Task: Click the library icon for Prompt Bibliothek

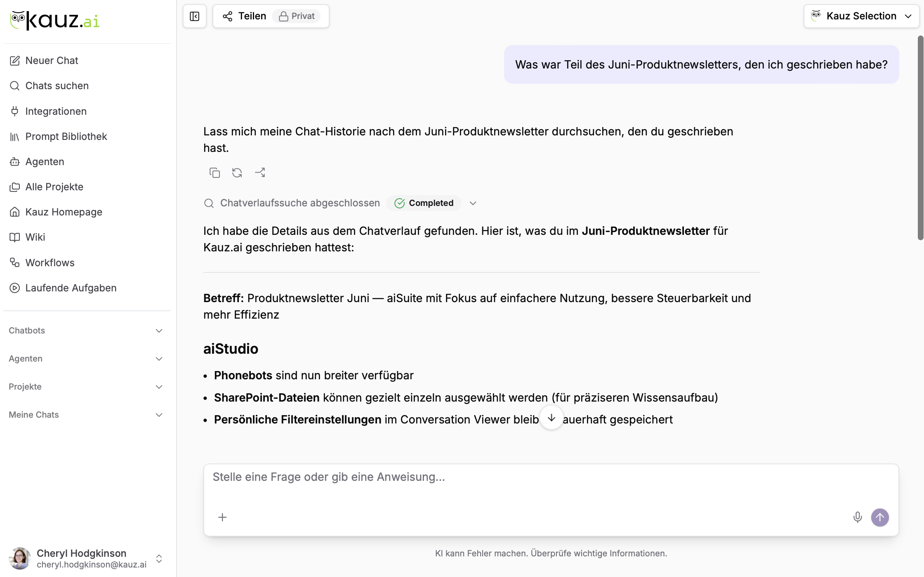Action: (15, 137)
